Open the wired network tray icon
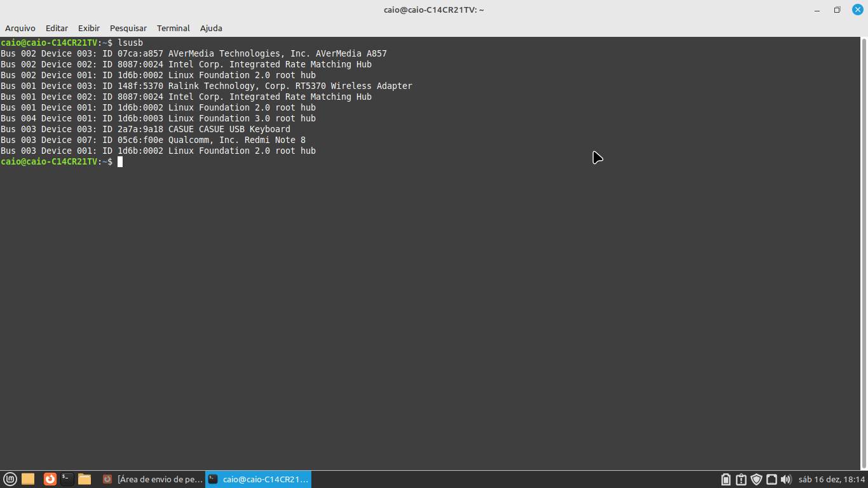The image size is (868, 488). coord(771,479)
